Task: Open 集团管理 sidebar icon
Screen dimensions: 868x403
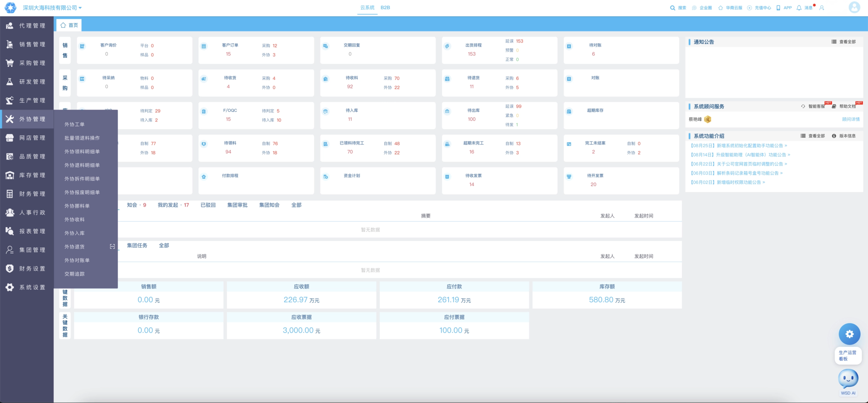Action: (x=10, y=250)
